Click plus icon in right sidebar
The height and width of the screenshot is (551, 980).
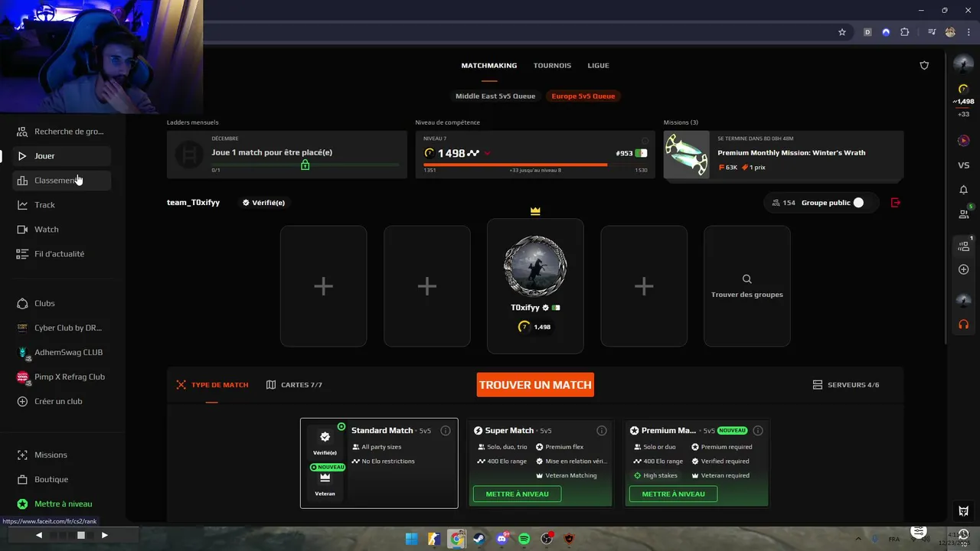coord(963,269)
